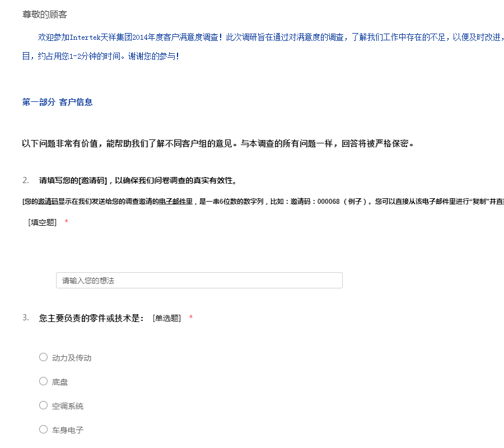The width and height of the screenshot is (504, 448).
Task: Mark the 车身电子 radio circle
Action: click(x=43, y=430)
